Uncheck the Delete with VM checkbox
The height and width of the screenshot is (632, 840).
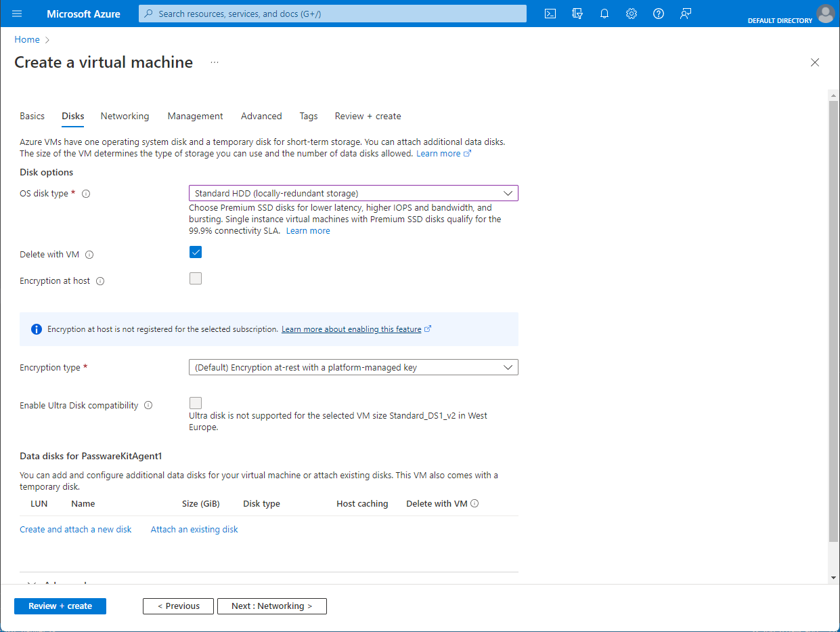[196, 253]
